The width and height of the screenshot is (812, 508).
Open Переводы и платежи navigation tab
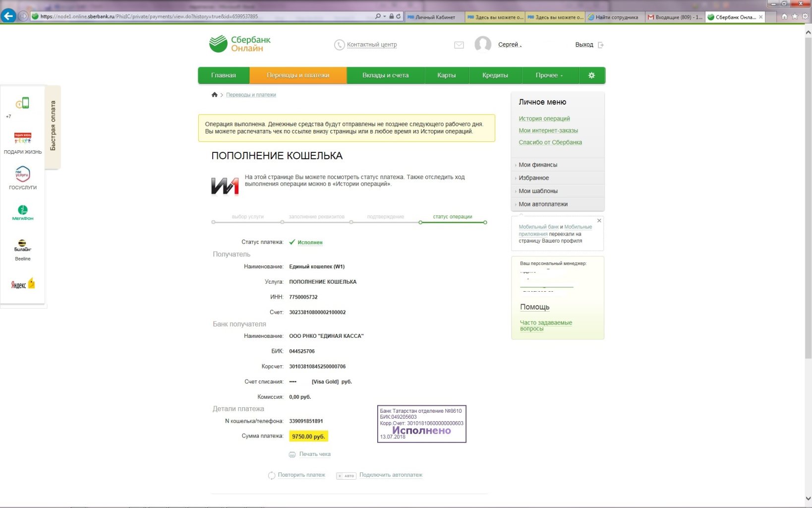298,75
